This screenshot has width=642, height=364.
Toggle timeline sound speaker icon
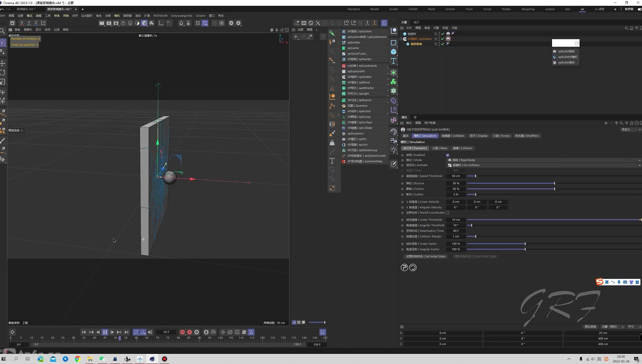pyautogui.click(x=150, y=332)
